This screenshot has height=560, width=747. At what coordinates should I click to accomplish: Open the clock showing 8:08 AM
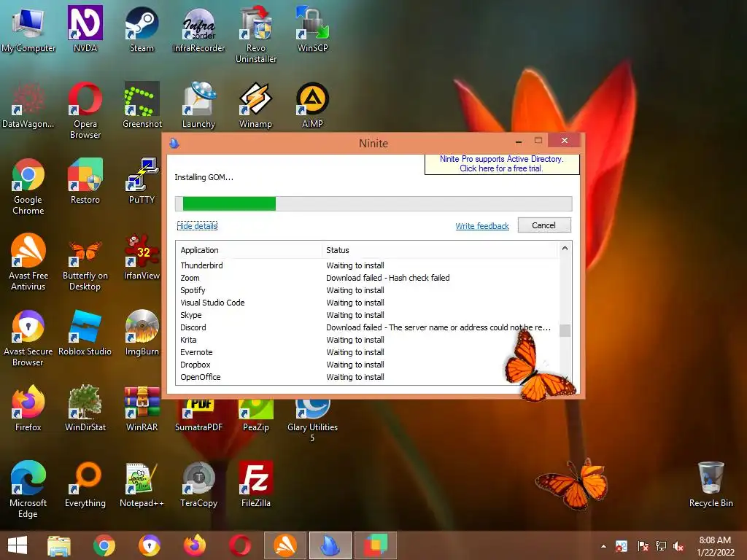[x=715, y=545]
